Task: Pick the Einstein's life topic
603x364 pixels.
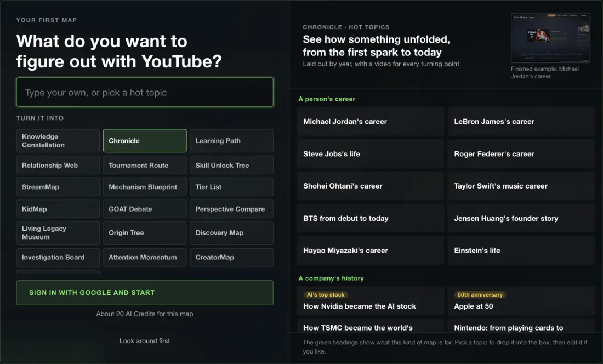Action: [x=521, y=251]
